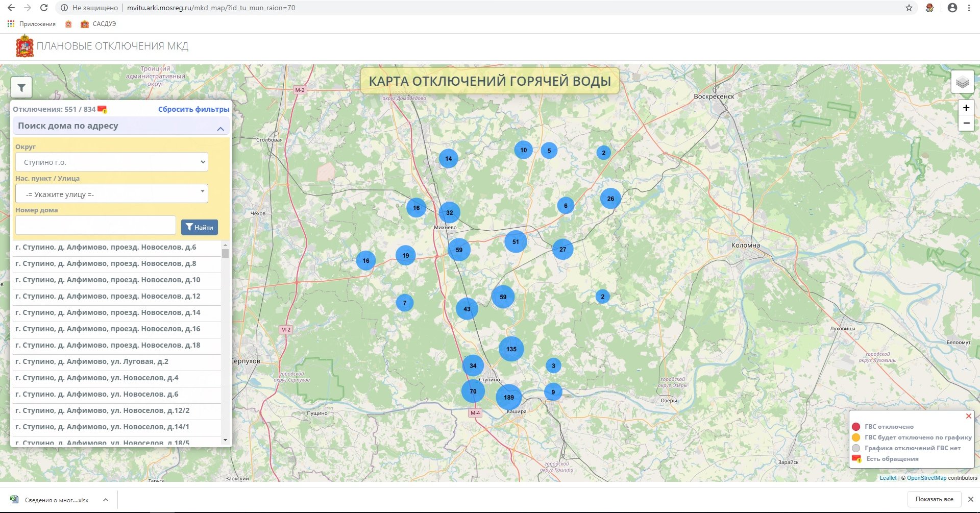Open cluster marker 43
This screenshot has width=980, height=513.
(467, 309)
